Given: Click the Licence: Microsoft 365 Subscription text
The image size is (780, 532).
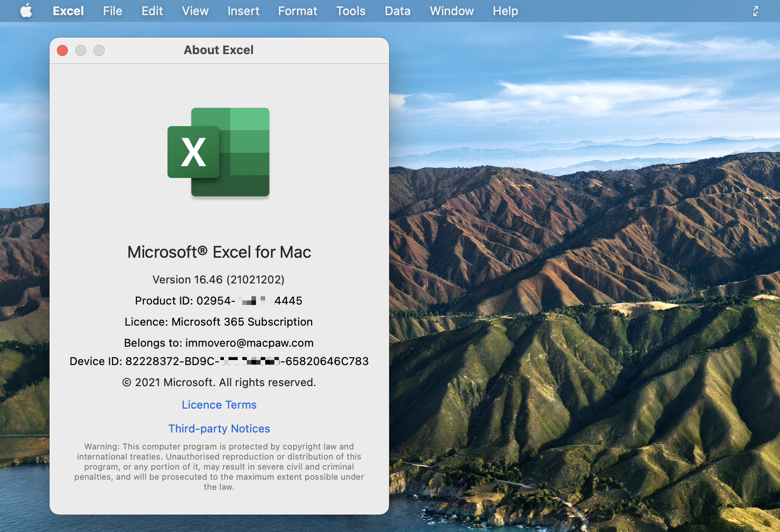Looking at the screenshot, I should point(218,322).
